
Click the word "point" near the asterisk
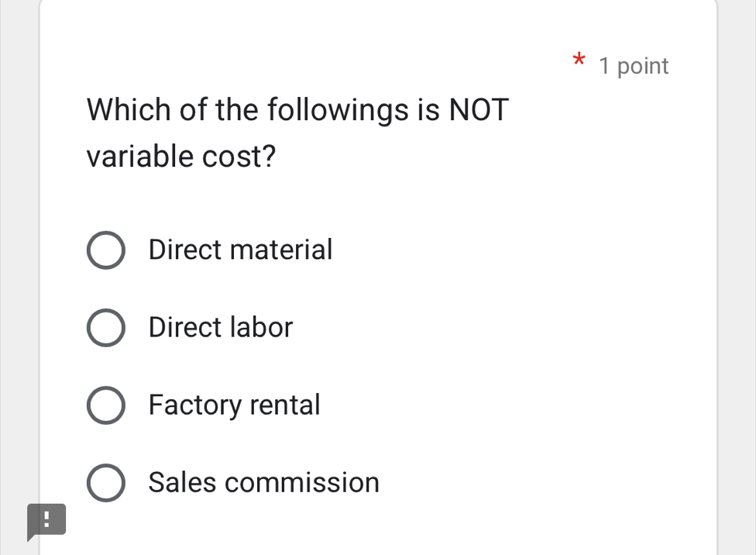[x=643, y=67]
